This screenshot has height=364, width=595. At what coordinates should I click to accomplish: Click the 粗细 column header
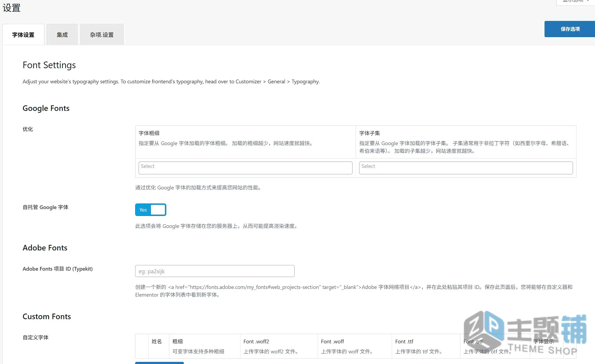pyautogui.click(x=177, y=341)
